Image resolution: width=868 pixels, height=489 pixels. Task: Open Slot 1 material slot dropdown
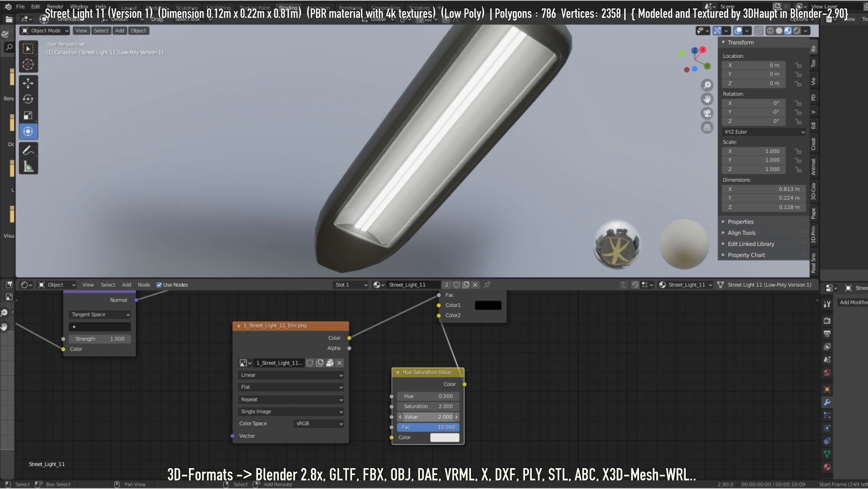pyautogui.click(x=351, y=285)
